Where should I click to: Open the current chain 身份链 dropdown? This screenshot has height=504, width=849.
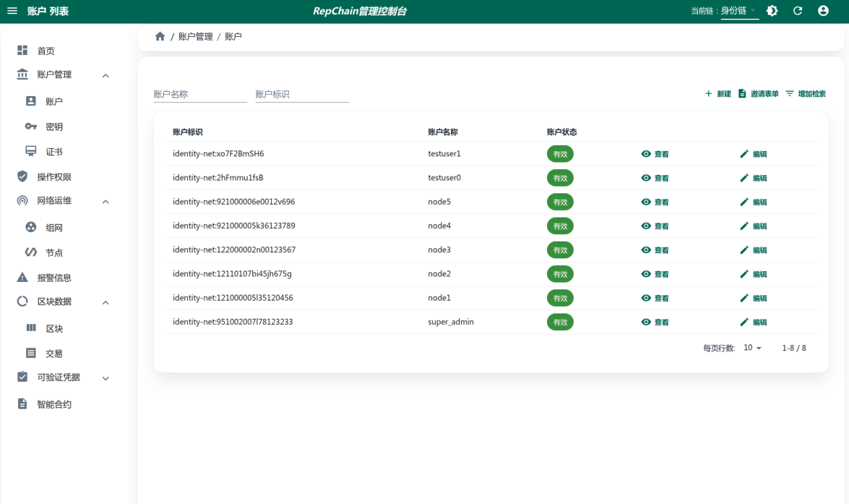click(740, 11)
